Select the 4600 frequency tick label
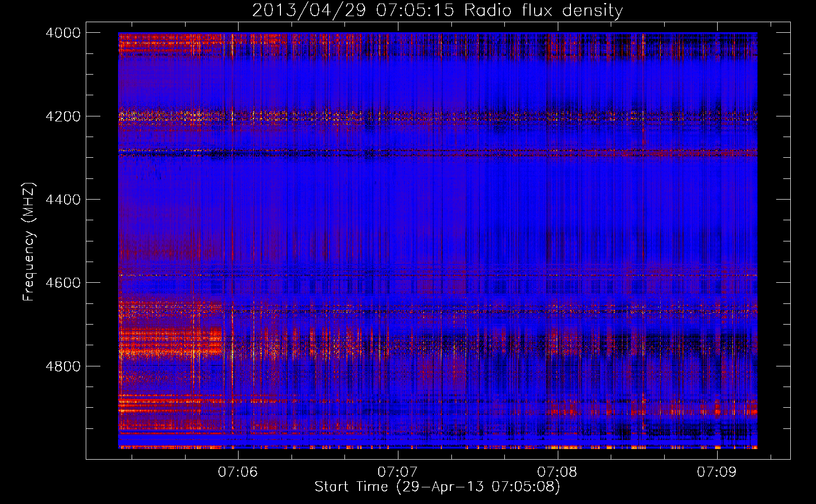This screenshot has width=816, height=504. click(63, 283)
